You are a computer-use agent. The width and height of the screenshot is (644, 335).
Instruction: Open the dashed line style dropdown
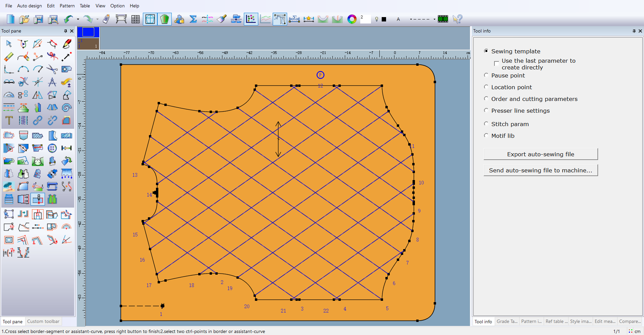(434, 19)
